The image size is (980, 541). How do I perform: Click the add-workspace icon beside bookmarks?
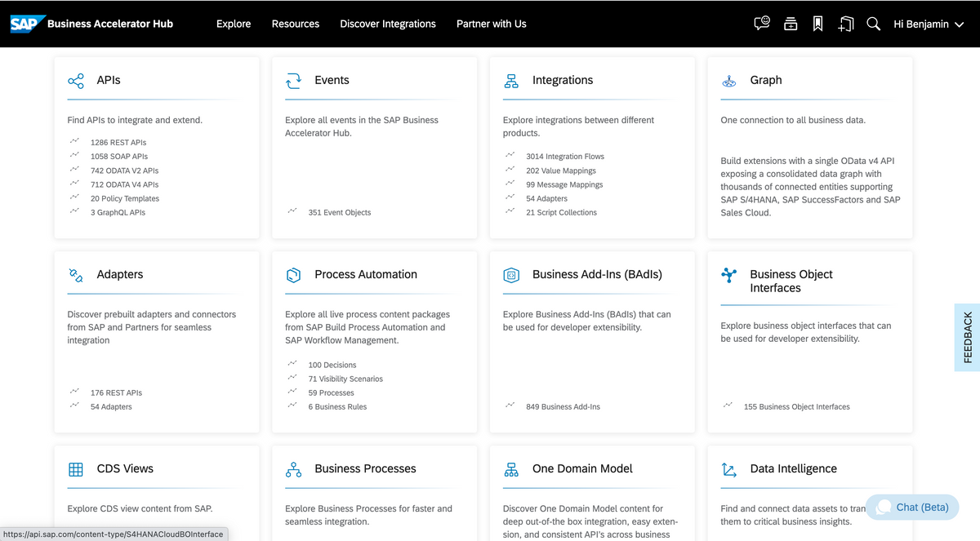[x=845, y=24]
